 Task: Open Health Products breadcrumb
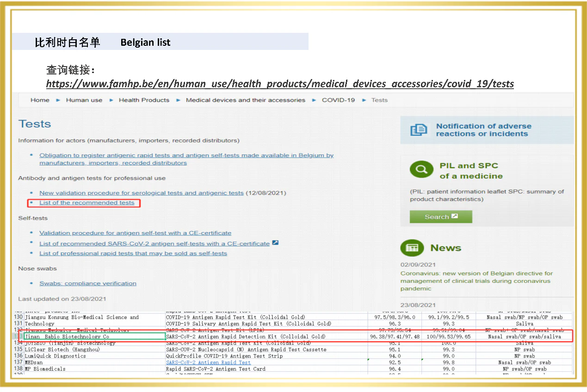144,100
